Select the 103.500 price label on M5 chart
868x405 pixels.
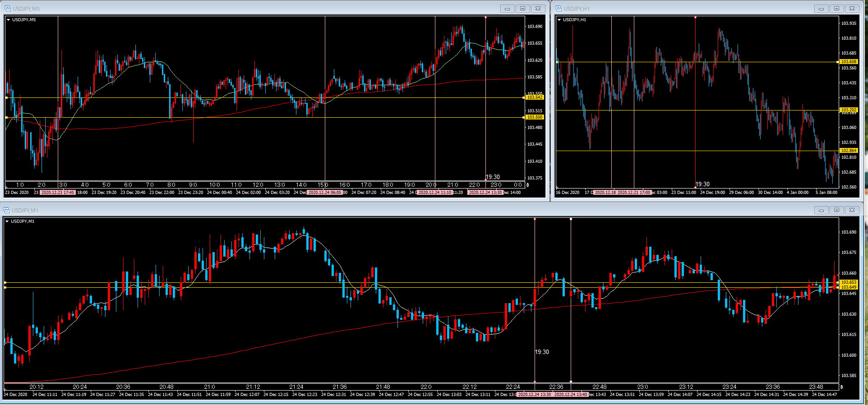pos(535,117)
